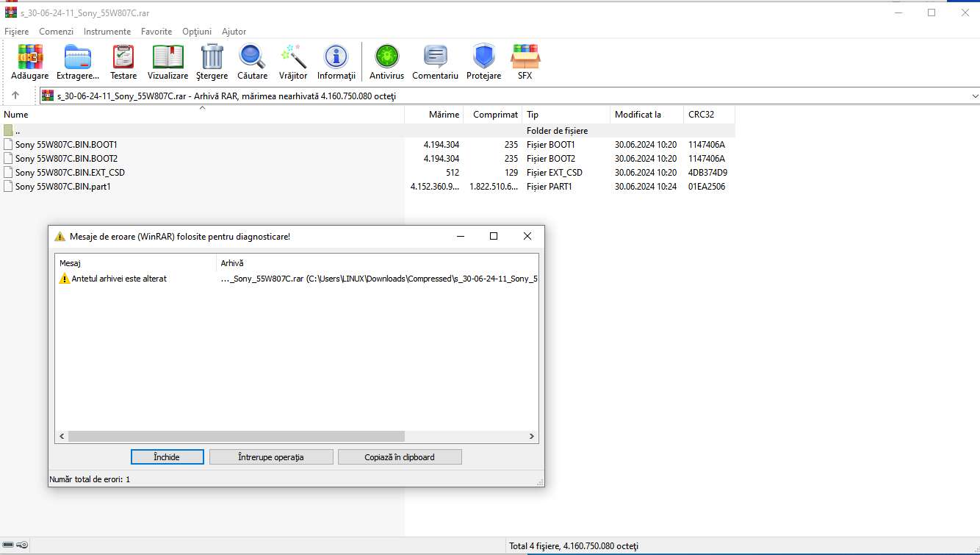This screenshot has width=980, height=555.
Task: Open the Instrumente menu
Action: (x=107, y=32)
